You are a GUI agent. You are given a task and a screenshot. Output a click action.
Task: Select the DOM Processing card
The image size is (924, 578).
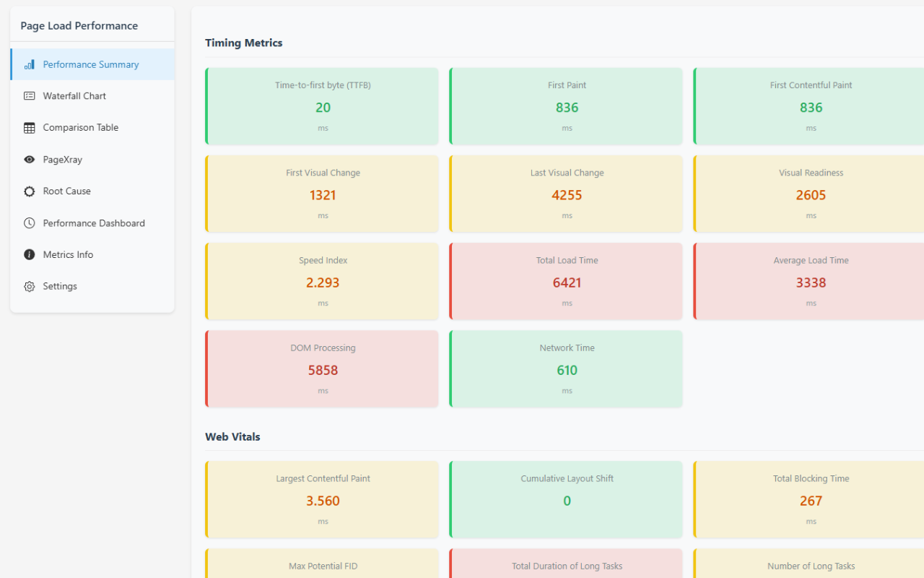[322, 368]
